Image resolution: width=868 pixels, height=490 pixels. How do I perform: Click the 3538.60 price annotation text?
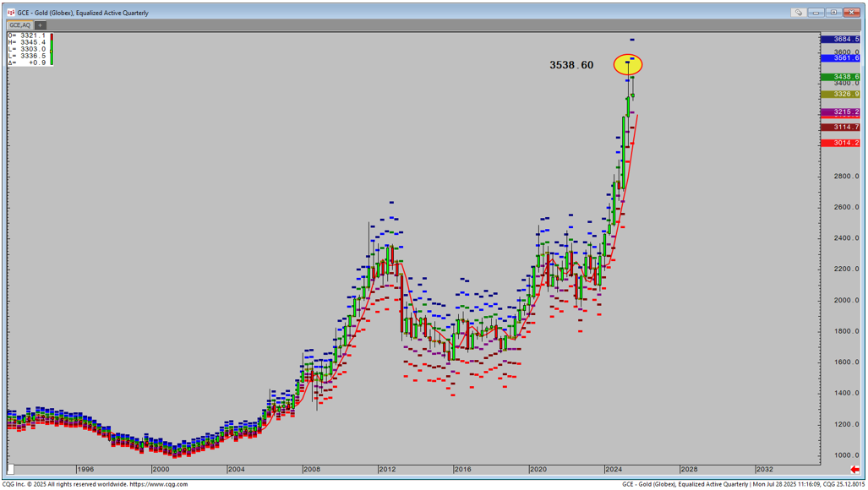coord(571,65)
